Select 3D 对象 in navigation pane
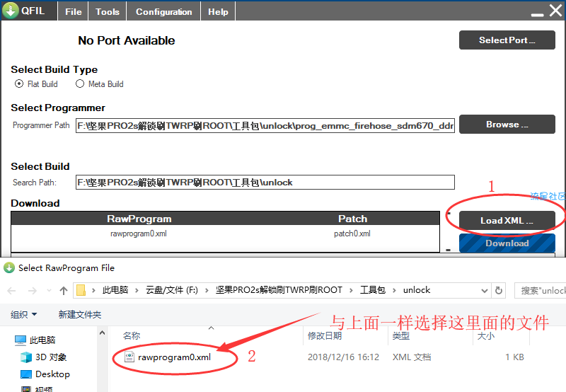566x392 pixels. click(44, 357)
